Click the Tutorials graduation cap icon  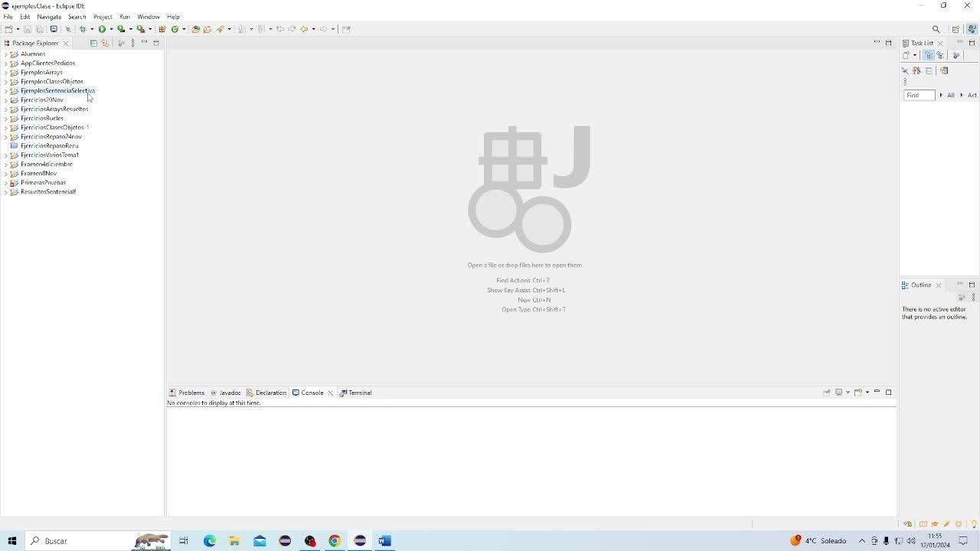935,524
